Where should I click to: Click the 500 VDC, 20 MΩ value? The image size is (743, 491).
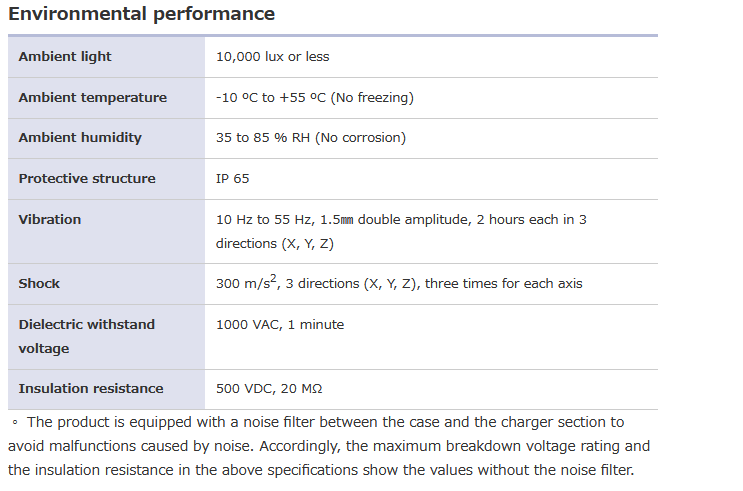pos(269,389)
